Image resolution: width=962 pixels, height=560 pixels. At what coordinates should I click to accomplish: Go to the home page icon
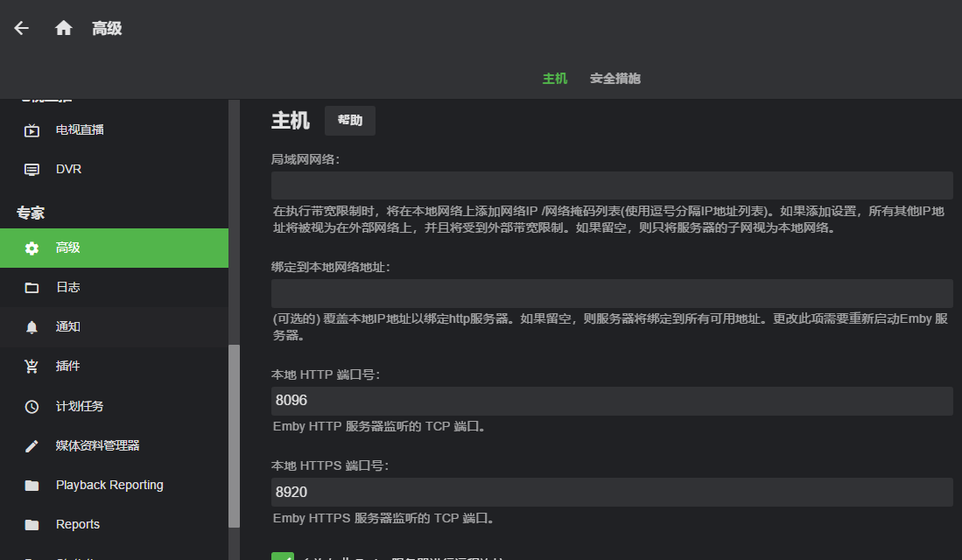(x=63, y=28)
